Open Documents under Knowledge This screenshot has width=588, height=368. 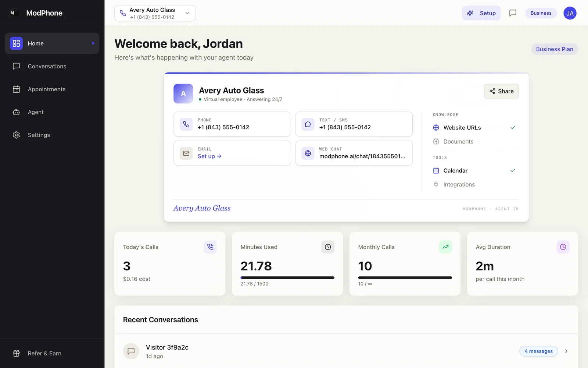click(x=474, y=142)
